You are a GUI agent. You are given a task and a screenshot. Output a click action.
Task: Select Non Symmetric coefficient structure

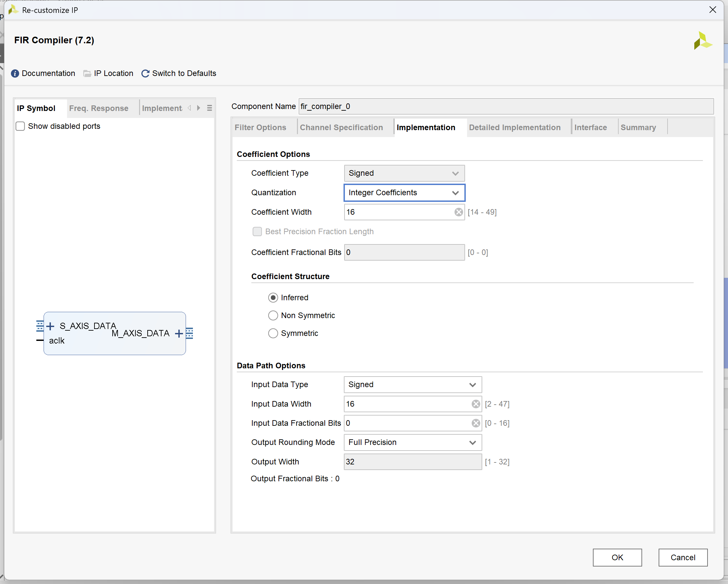(273, 315)
